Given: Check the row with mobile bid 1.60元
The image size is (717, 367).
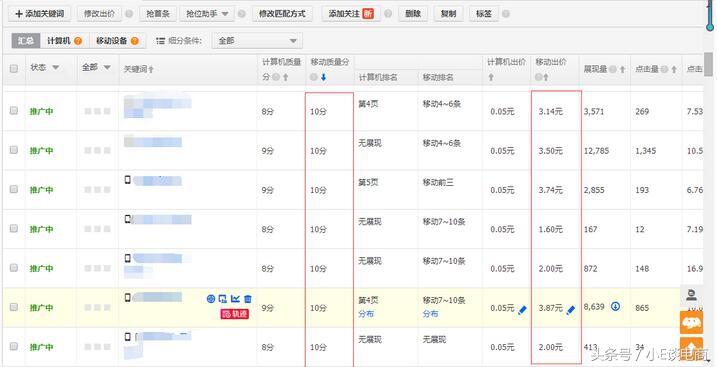Looking at the screenshot, I should (x=14, y=229).
